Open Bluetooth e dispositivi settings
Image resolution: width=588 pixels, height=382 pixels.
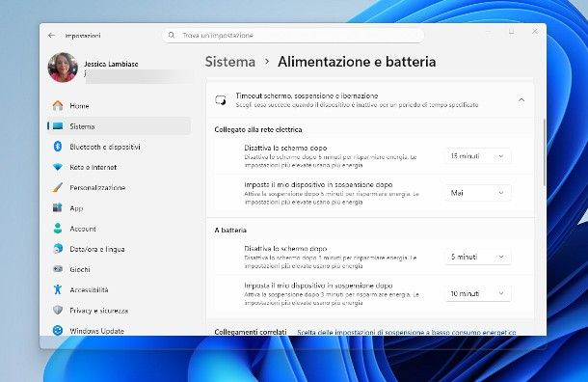tap(120, 147)
